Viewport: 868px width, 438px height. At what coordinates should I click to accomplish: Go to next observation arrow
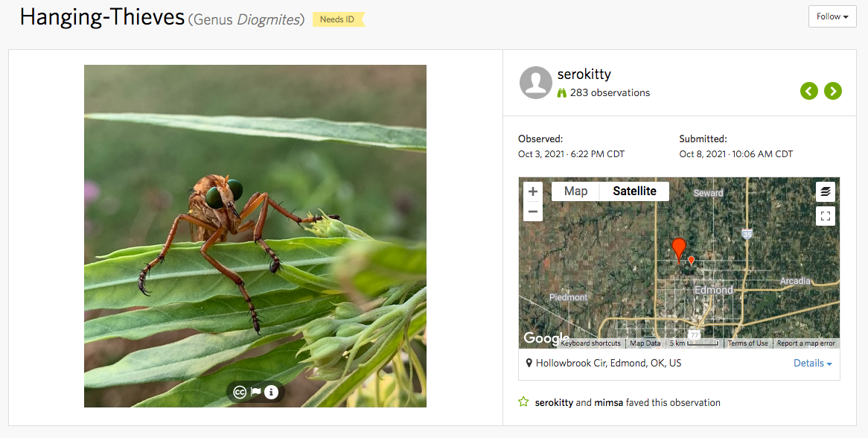[x=833, y=91]
